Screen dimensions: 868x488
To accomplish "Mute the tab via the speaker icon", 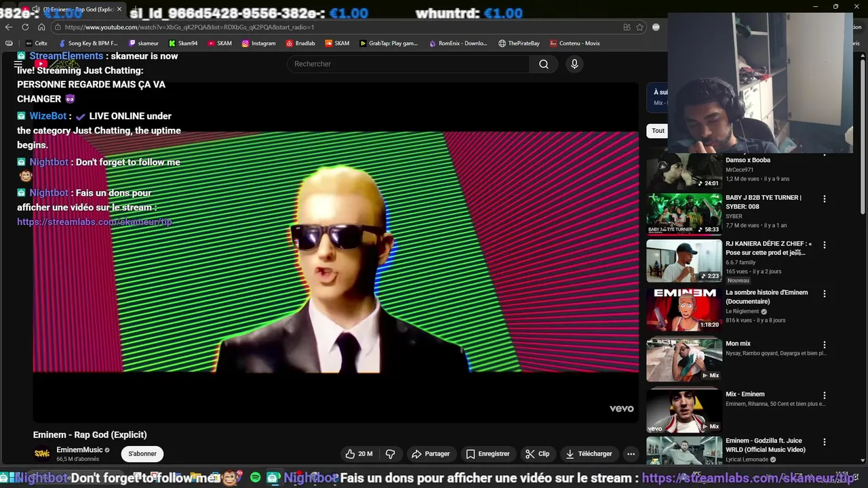I will click(x=35, y=9).
